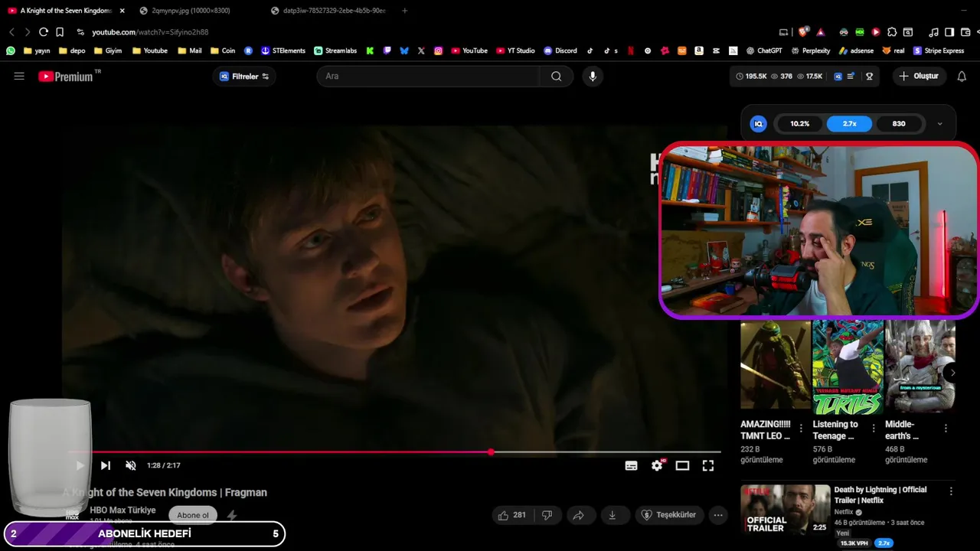Viewport: 980px width, 551px height.
Task: Open the ChatGPT bookmark
Action: (x=764, y=51)
